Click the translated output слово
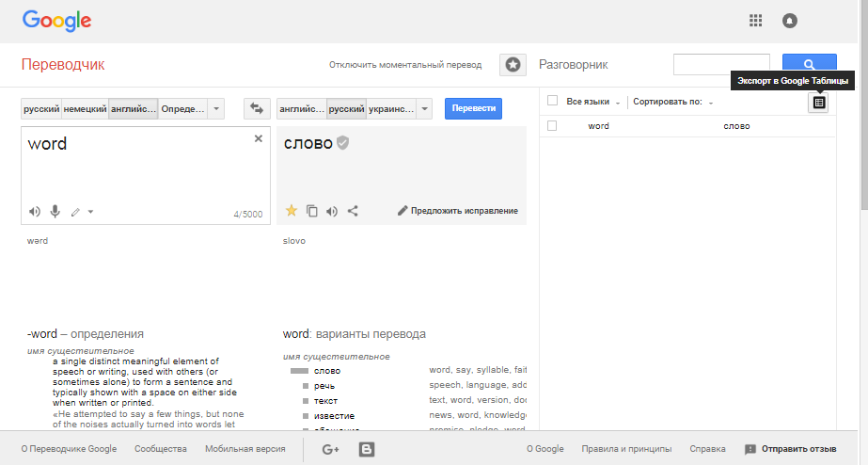Viewport: 868px width, 465px height. click(x=308, y=143)
